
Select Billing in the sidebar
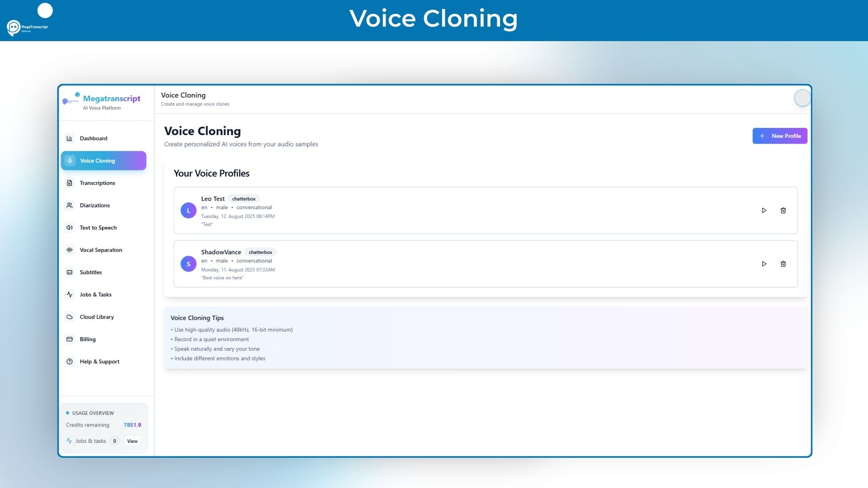(70, 339)
